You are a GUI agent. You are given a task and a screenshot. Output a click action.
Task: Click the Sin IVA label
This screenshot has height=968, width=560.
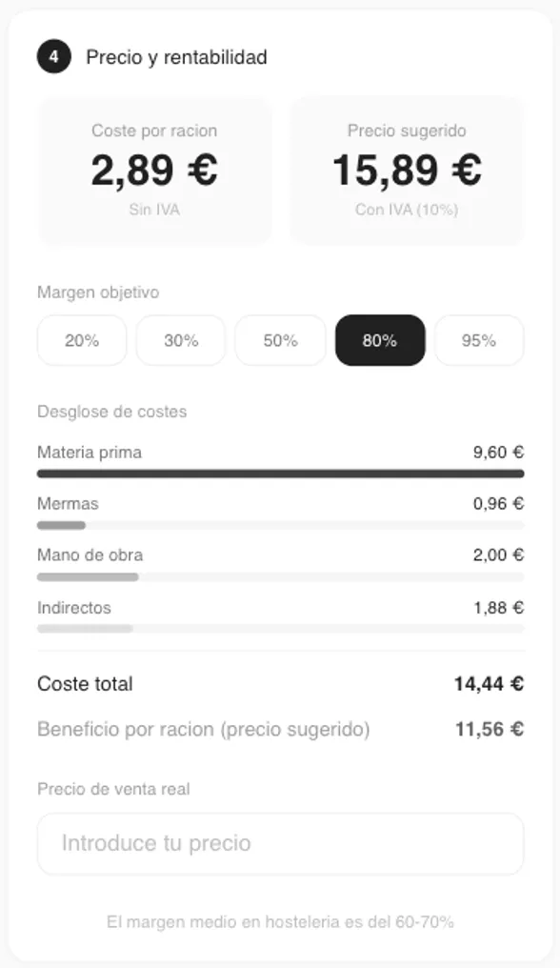(x=154, y=210)
